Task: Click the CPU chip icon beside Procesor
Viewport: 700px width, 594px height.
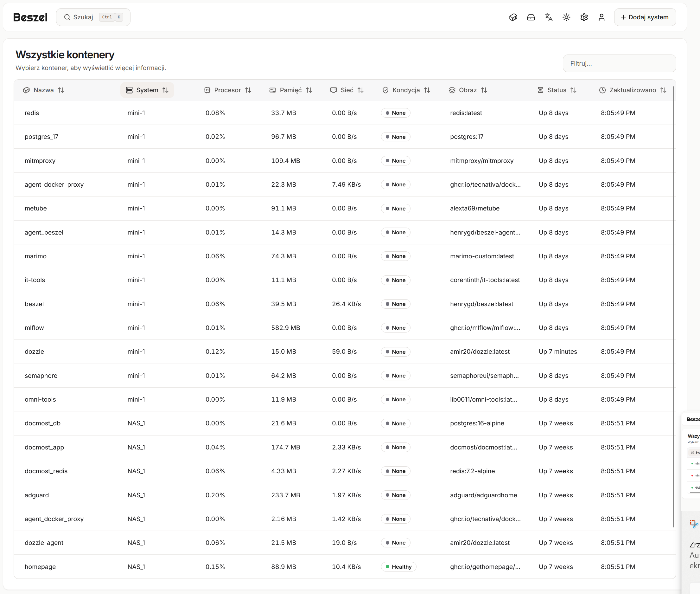Action: 207,90
